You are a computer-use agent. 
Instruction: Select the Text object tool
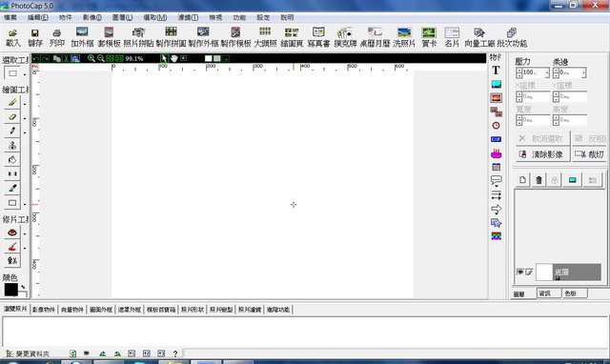pos(496,71)
